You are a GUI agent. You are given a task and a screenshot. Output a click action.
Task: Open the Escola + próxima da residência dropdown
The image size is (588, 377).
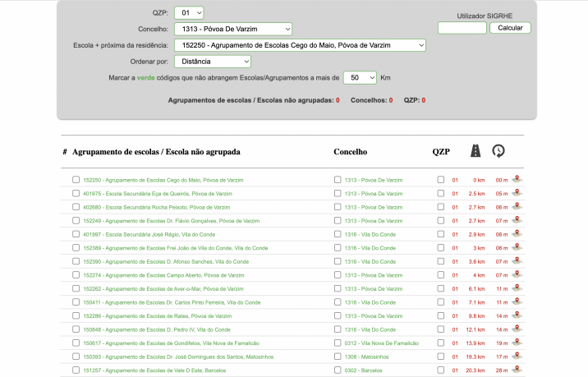pyautogui.click(x=299, y=45)
